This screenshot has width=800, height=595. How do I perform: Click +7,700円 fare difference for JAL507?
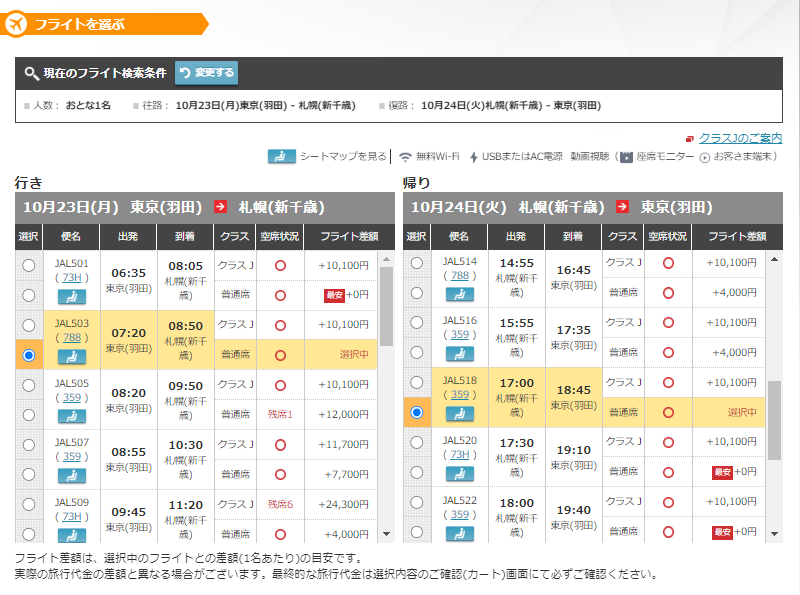346,475
